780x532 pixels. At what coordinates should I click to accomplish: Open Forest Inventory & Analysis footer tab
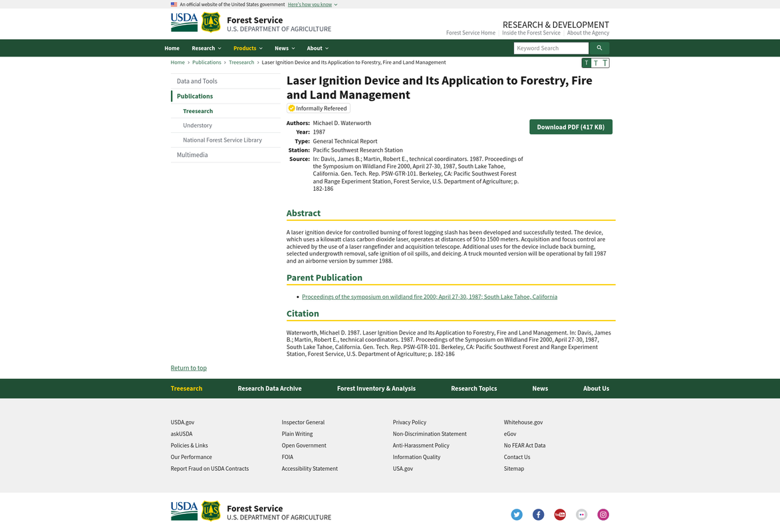[x=376, y=388]
